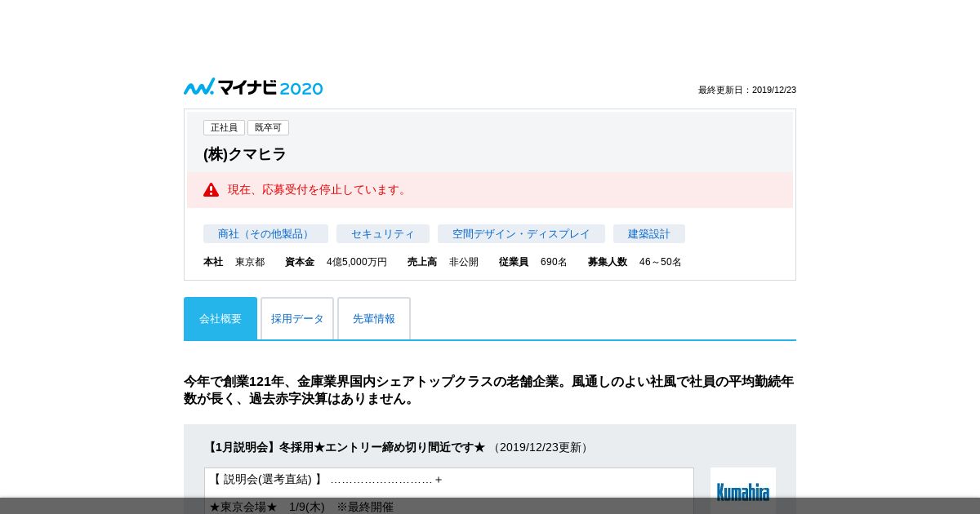This screenshot has height=514, width=980.
Task: Click the 空間デザイン・ディスプレイ tag
Action: pyautogui.click(x=521, y=234)
